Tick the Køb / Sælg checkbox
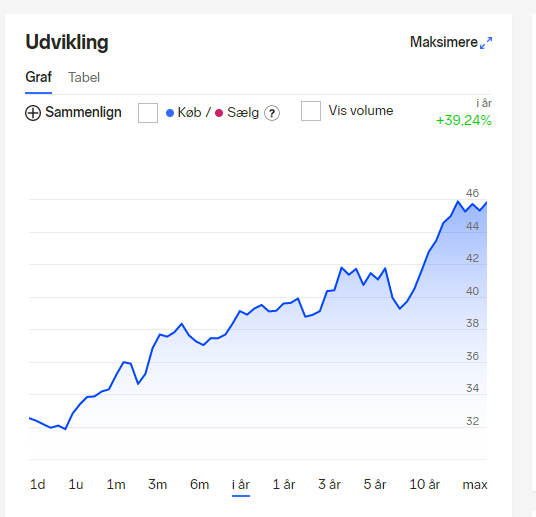536x517 pixels. coord(148,113)
